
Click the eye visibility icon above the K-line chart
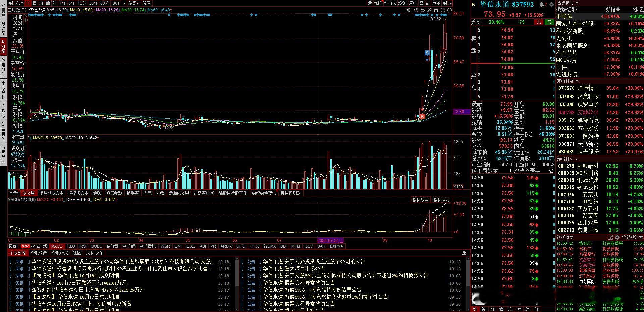click(x=409, y=10)
